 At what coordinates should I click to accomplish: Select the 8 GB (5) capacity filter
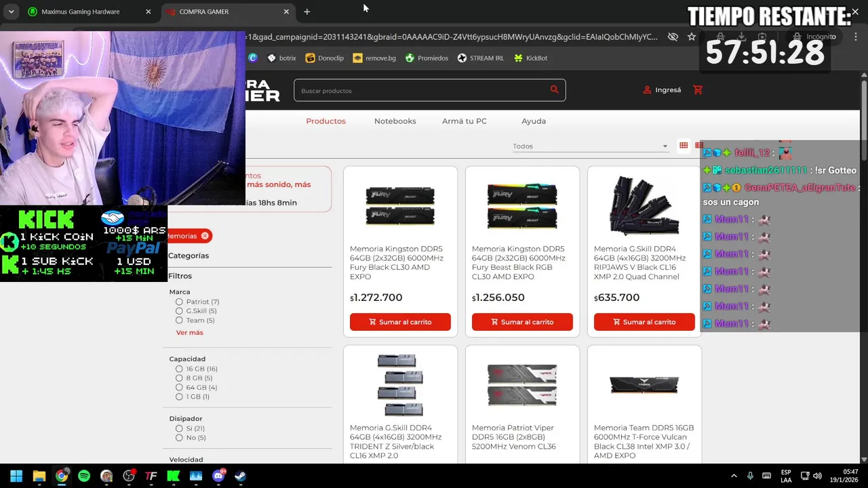coord(179,378)
